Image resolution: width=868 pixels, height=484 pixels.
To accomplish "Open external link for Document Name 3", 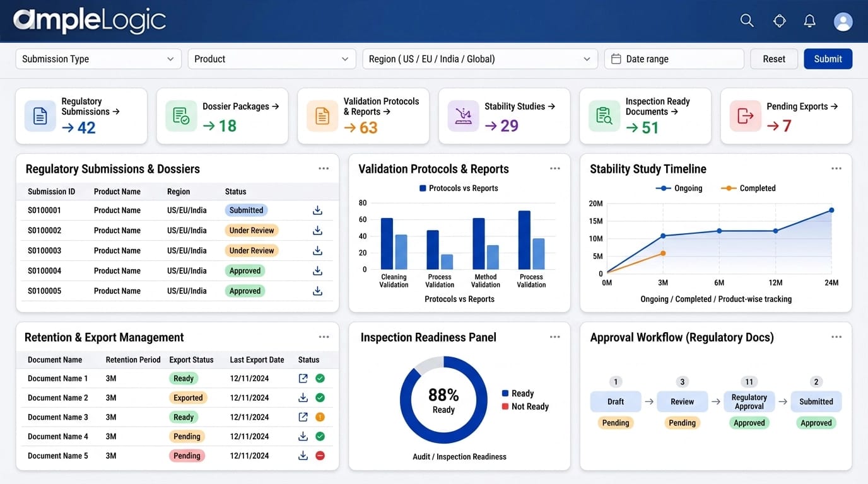I will click(303, 417).
